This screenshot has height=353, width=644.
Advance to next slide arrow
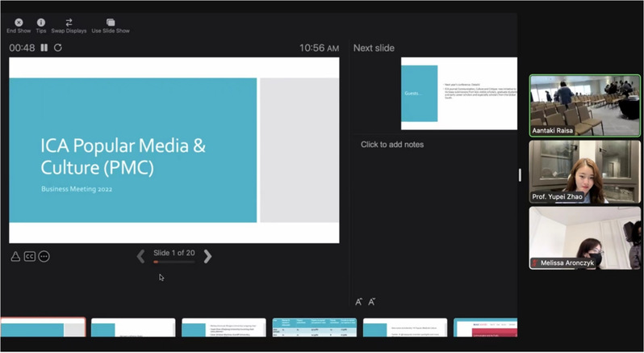click(x=207, y=256)
